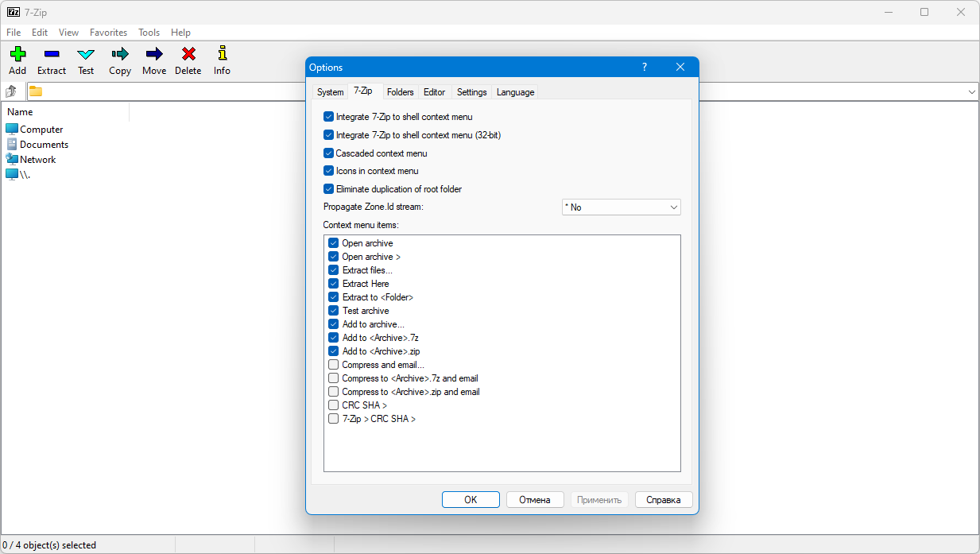Select the Documents row text
Viewport: 980px width, 554px height.
pyautogui.click(x=45, y=145)
